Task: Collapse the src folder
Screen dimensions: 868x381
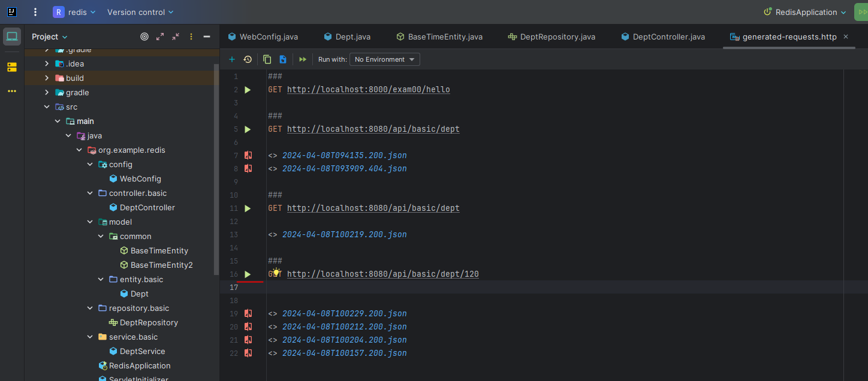Action: 47,107
